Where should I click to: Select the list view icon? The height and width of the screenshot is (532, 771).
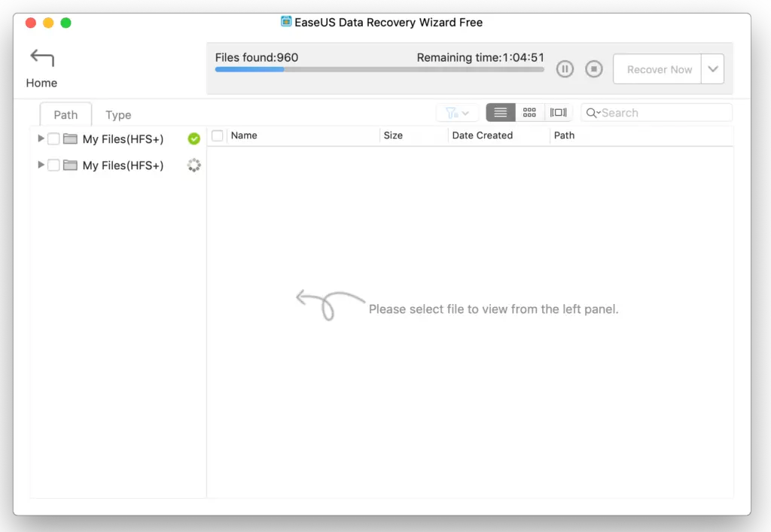click(500, 112)
